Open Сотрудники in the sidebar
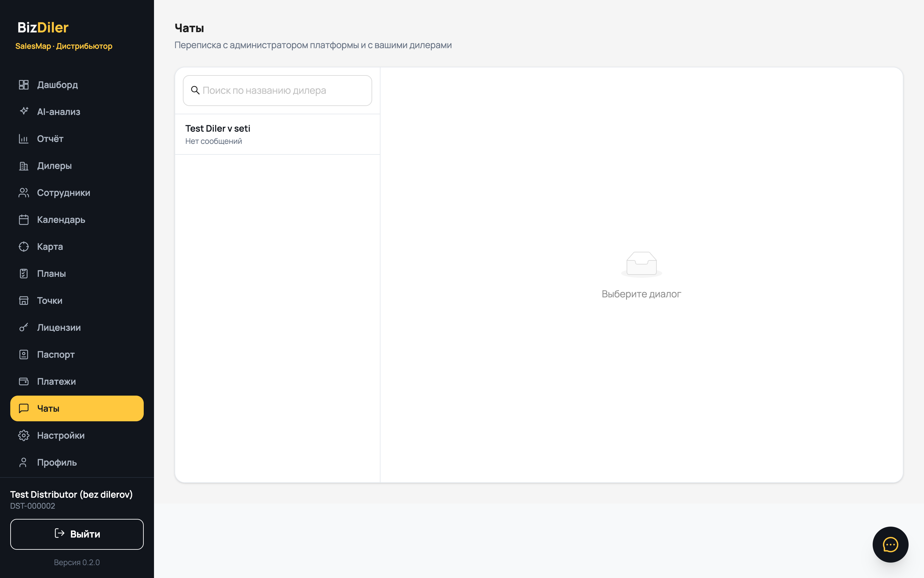 pyautogui.click(x=77, y=193)
